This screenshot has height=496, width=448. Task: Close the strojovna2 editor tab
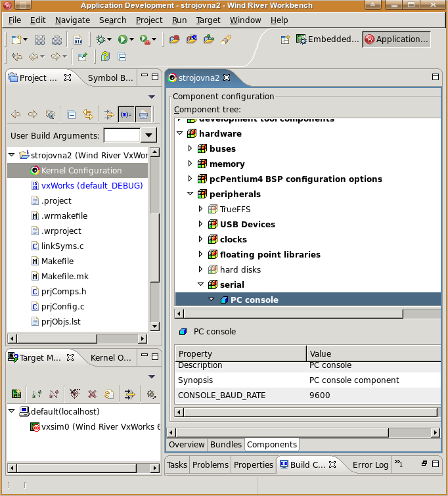227,78
